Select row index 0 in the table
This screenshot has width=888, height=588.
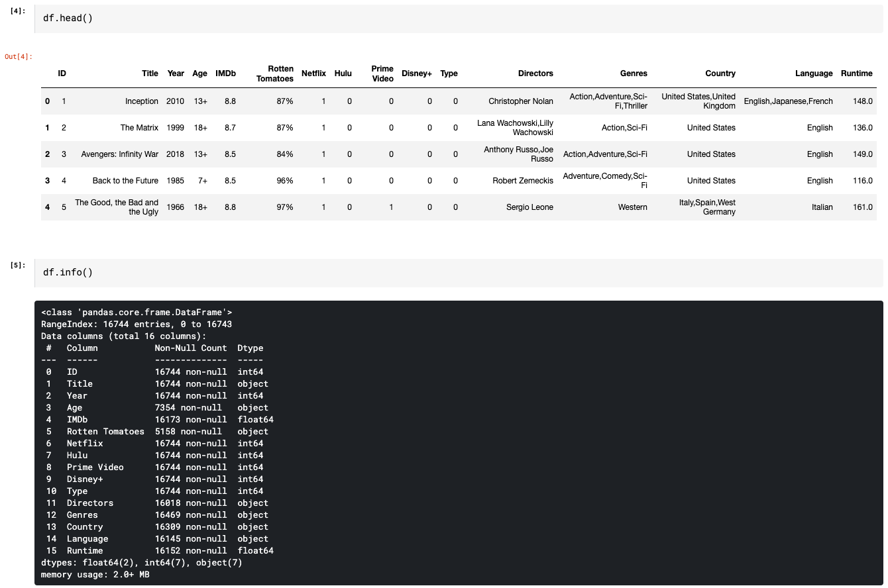pos(47,101)
